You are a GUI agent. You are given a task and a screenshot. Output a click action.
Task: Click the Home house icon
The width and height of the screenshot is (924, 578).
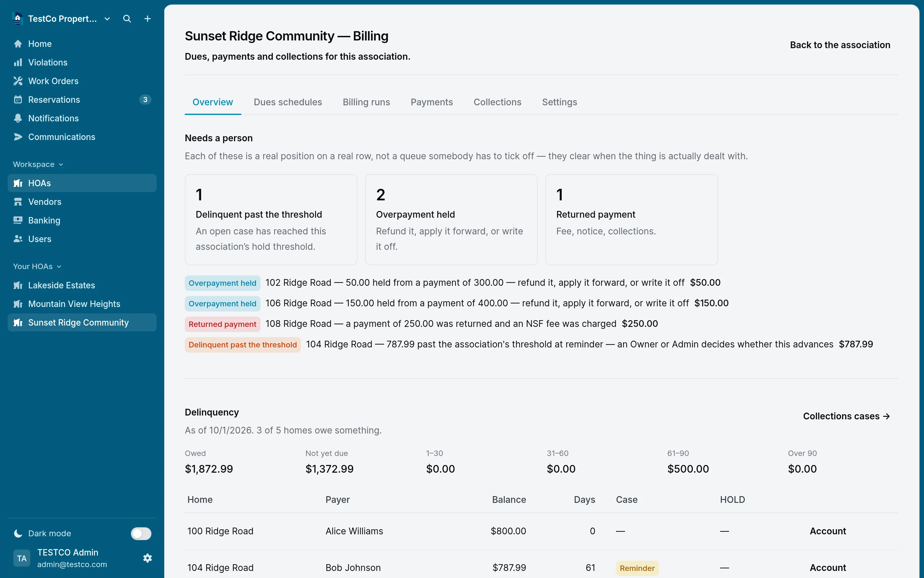tap(18, 44)
